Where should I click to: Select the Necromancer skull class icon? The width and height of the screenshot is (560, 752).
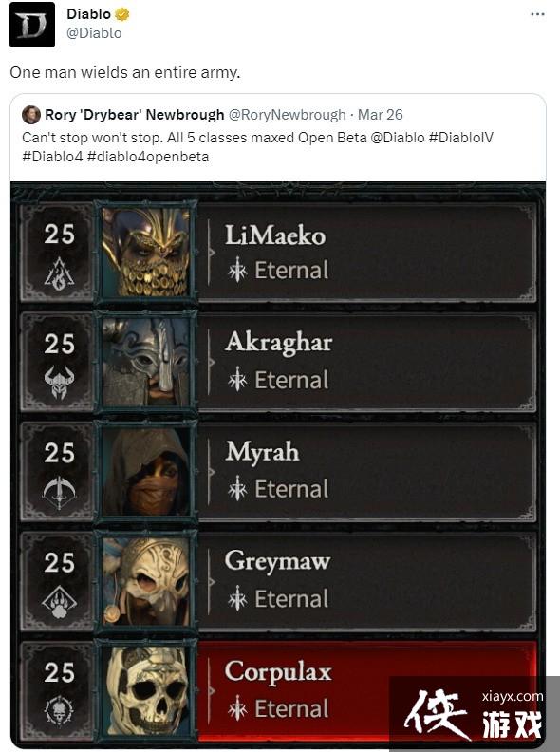[x=59, y=711]
